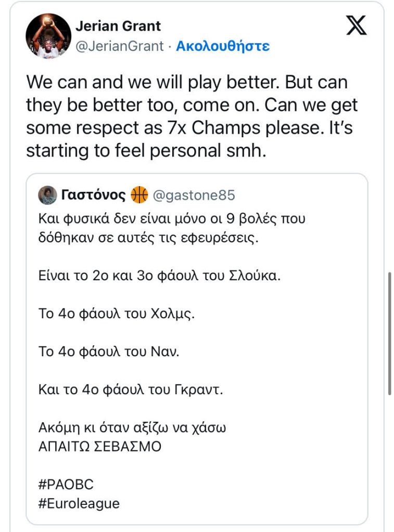Image resolution: width=394 pixels, height=532 pixels.
Task: Click the Jerian Grant display name
Action: [x=118, y=26]
